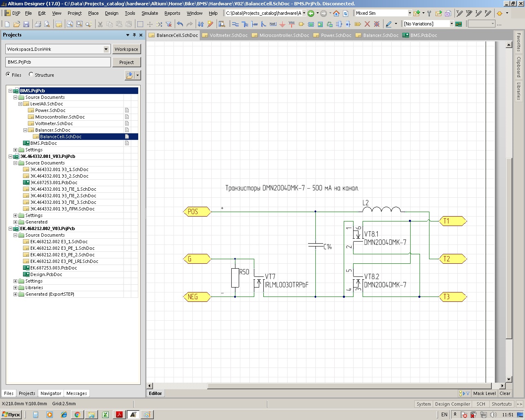Click the Save document toolbar icon
The height and width of the screenshot is (420, 525).
(x=26, y=24)
